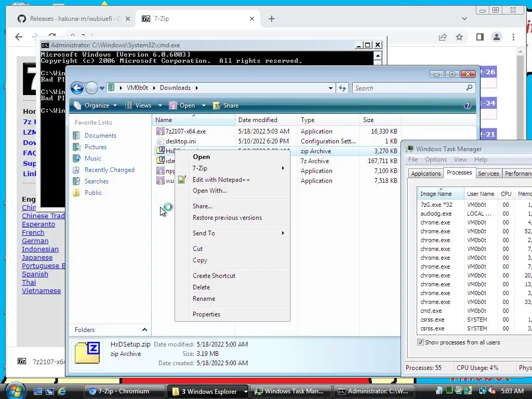Sort by Type column header
The height and width of the screenshot is (399, 532).
tap(328, 120)
